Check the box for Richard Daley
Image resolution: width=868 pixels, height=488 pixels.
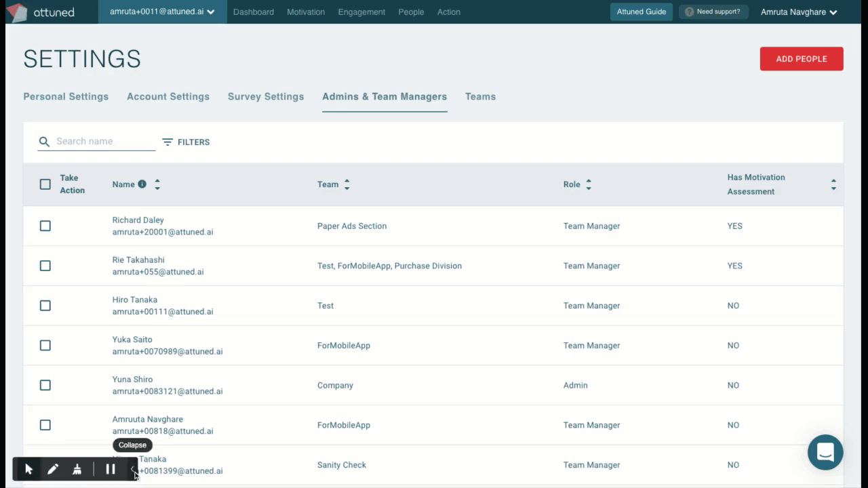(45, 226)
